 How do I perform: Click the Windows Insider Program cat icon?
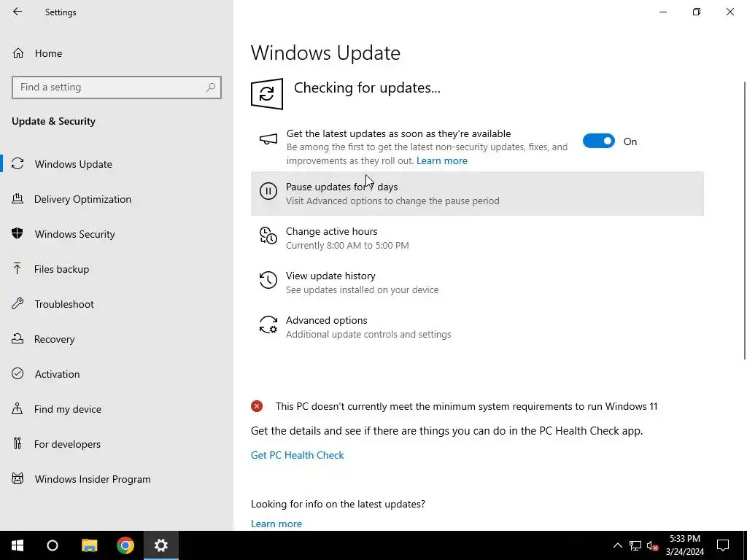(18, 478)
